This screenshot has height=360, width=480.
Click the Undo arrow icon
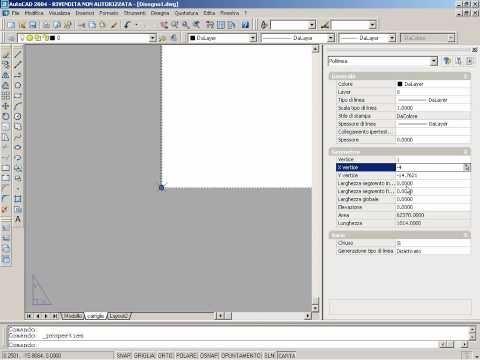tap(127, 25)
